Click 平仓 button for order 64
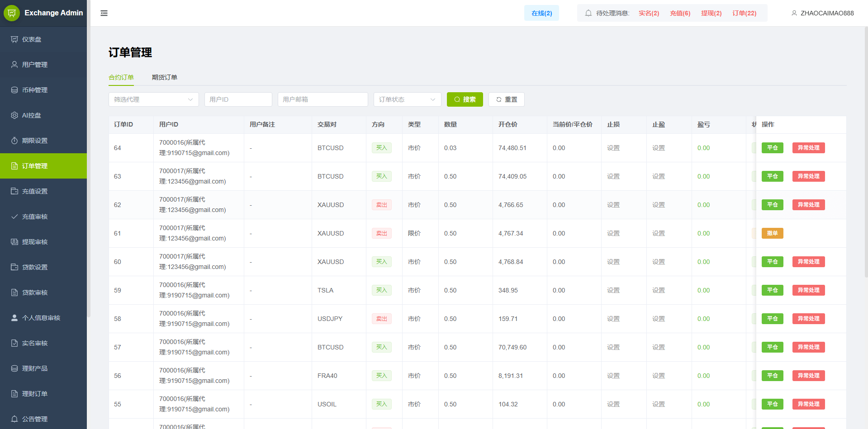 pos(773,148)
